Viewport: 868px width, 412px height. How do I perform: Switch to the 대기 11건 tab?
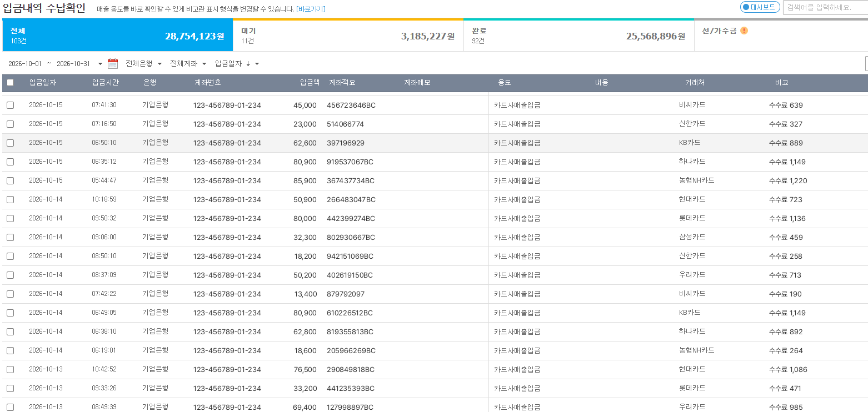tap(348, 36)
